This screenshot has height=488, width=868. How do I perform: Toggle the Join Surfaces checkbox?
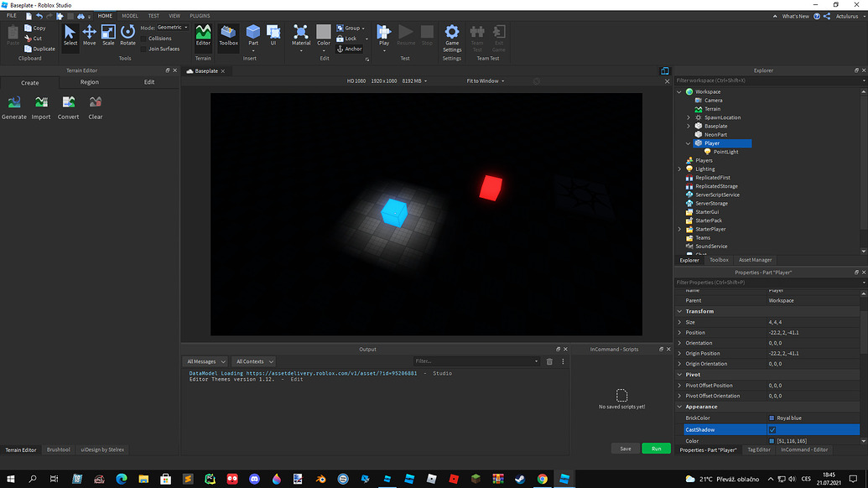point(144,49)
